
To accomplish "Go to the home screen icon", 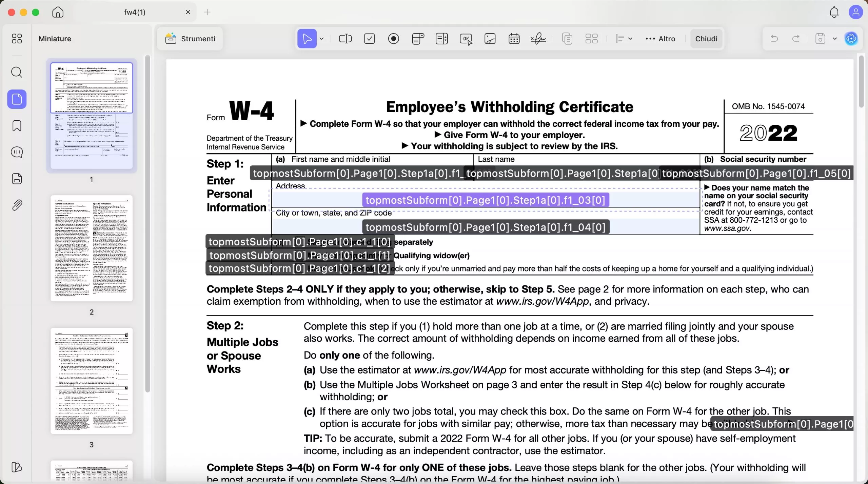I will [x=58, y=12].
